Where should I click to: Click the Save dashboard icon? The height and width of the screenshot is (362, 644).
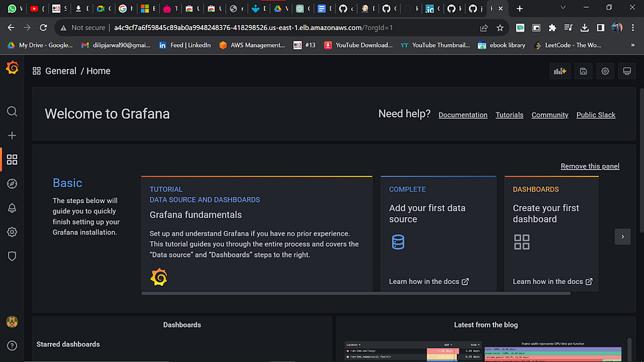click(583, 71)
